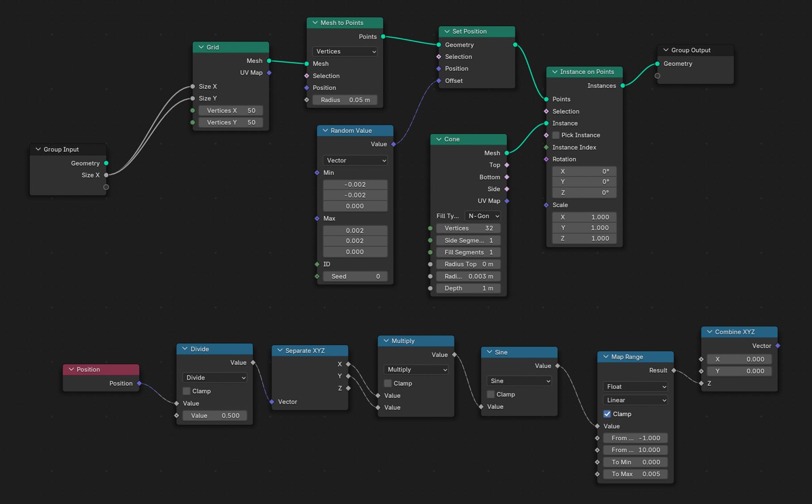Click the Grid node's UV Map socket

pos(269,73)
